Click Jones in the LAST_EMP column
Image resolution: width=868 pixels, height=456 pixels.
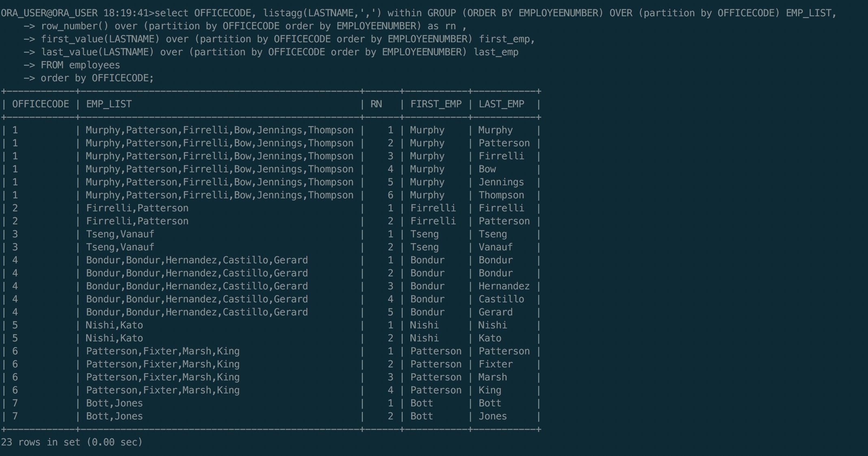tap(493, 416)
